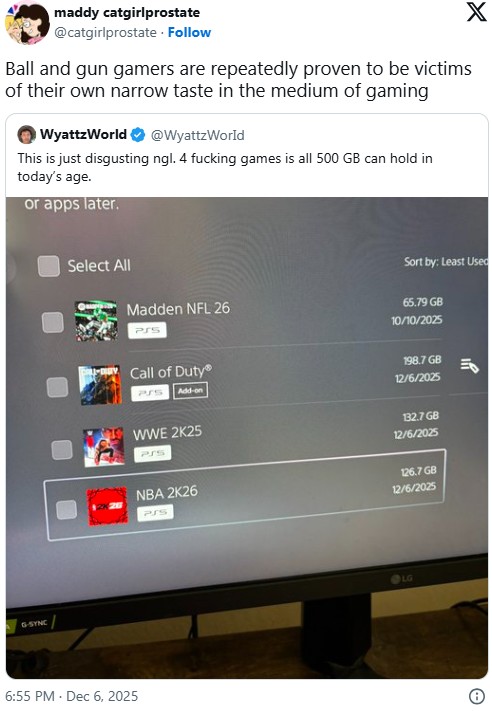492x711 pixels.
Task: Click WyattzWorld's small profile avatar
Action: pyautogui.click(x=26, y=135)
